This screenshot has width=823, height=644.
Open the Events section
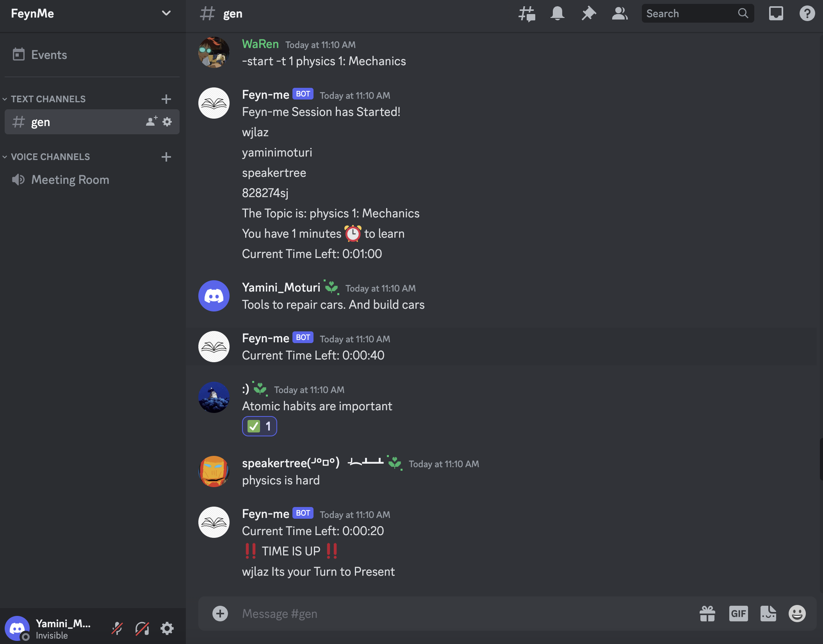[x=49, y=55]
